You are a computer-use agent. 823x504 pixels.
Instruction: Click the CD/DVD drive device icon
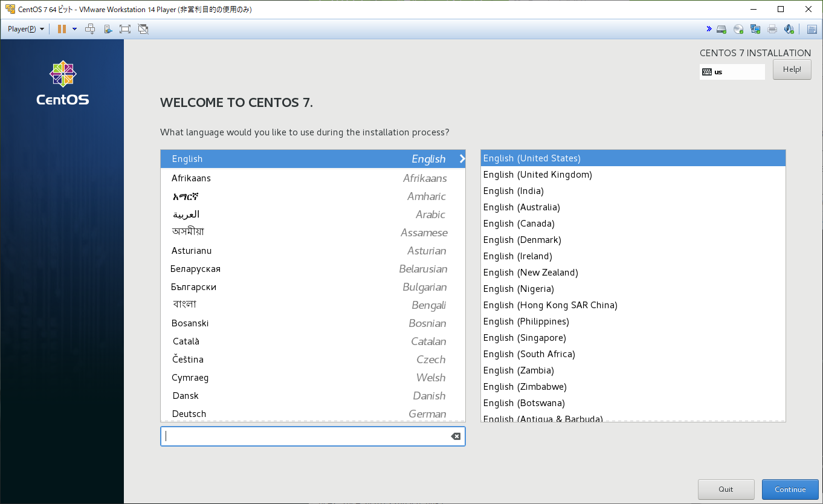pyautogui.click(x=738, y=29)
